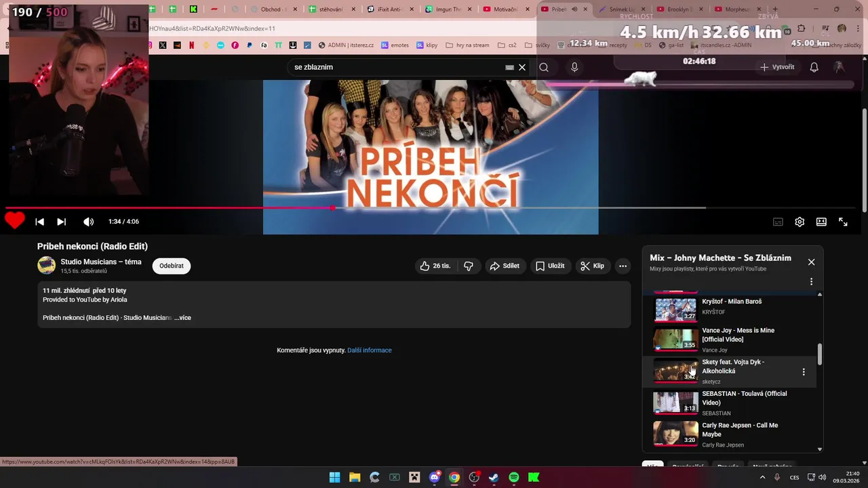
Task: Open the klipy bookmark
Action: coord(427,45)
